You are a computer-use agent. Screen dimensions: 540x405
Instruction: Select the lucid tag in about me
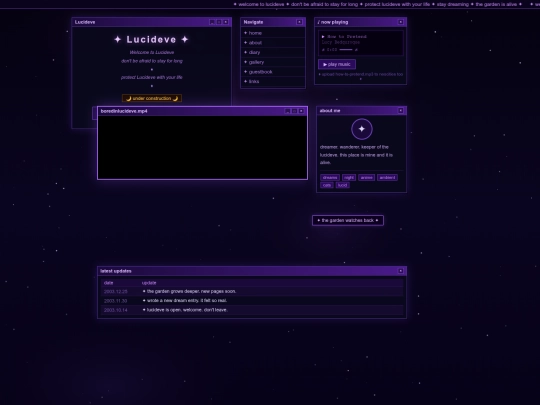(x=342, y=185)
